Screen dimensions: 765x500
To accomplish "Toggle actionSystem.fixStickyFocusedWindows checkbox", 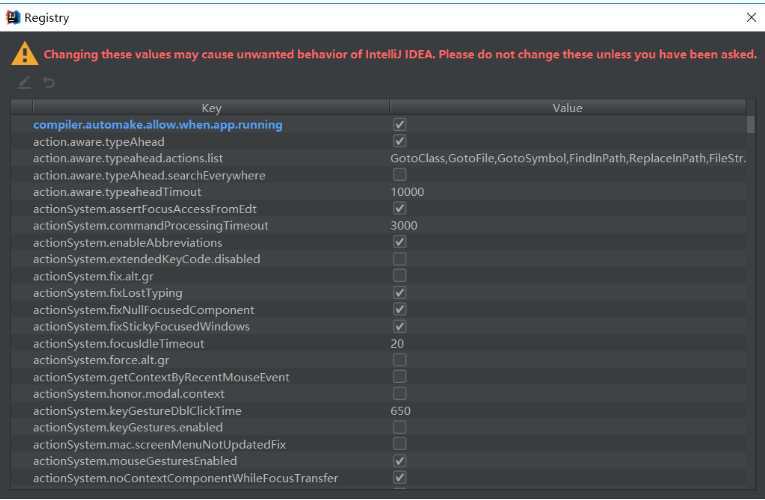I will click(400, 326).
